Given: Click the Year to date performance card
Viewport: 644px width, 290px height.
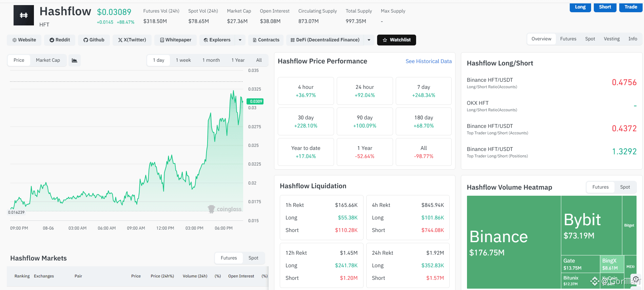Looking at the screenshot, I should (x=306, y=152).
